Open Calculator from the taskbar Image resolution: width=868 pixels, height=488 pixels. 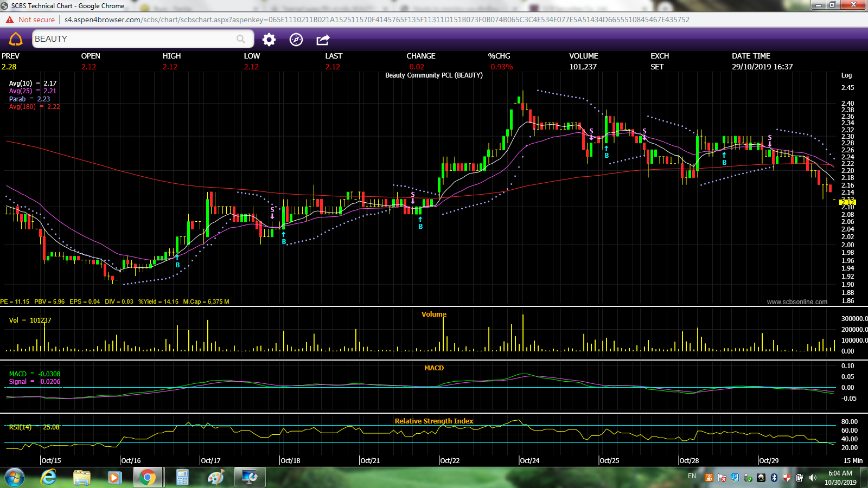(182, 478)
